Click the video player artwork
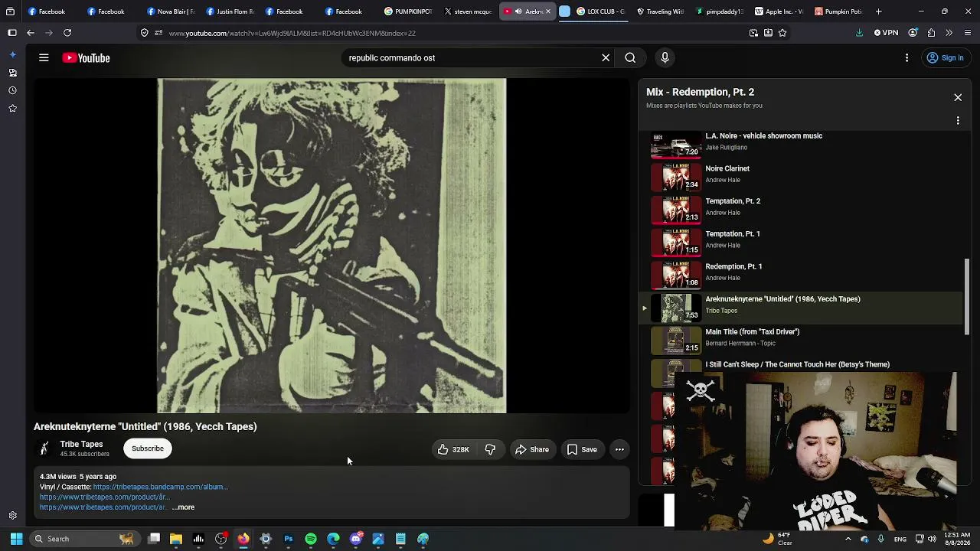Image resolution: width=980 pixels, height=551 pixels. point(332,246)
